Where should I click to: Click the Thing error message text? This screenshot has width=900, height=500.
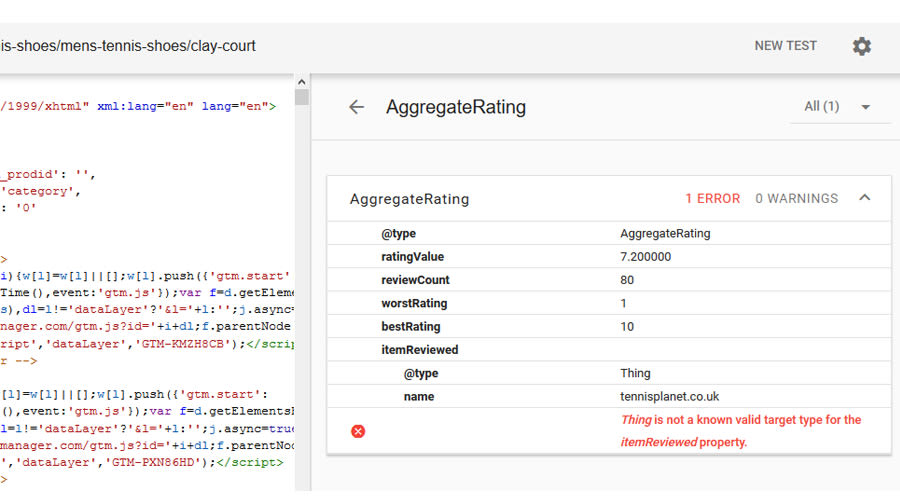click(740, 431)
